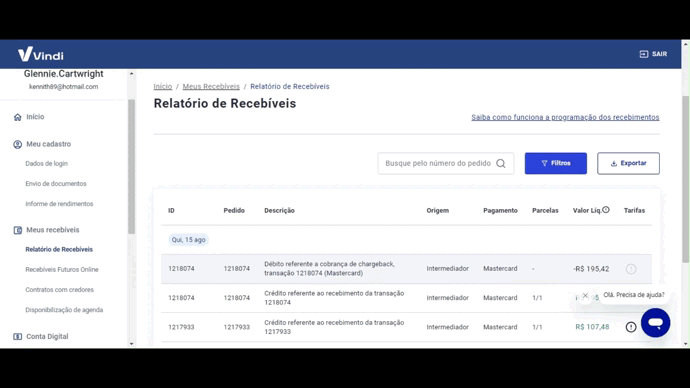
Task: Click the search magnifier icon
Action: pos(501,164)
